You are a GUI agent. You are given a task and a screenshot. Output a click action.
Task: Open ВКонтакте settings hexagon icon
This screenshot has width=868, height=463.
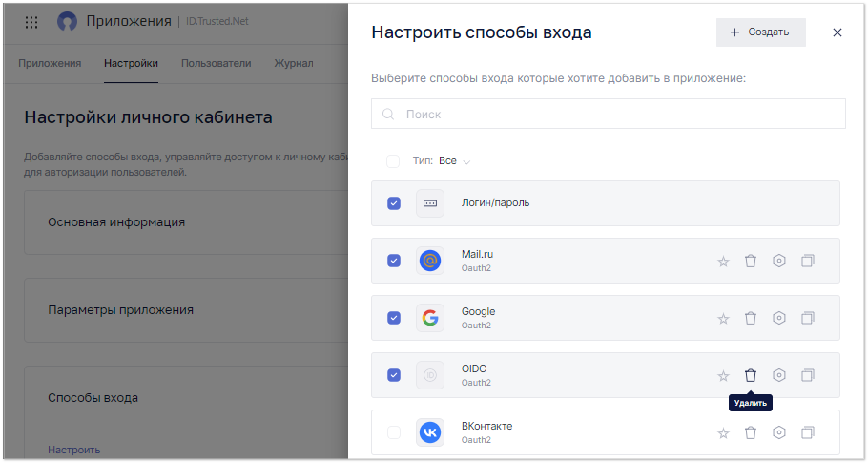click(x=779, y=432)
